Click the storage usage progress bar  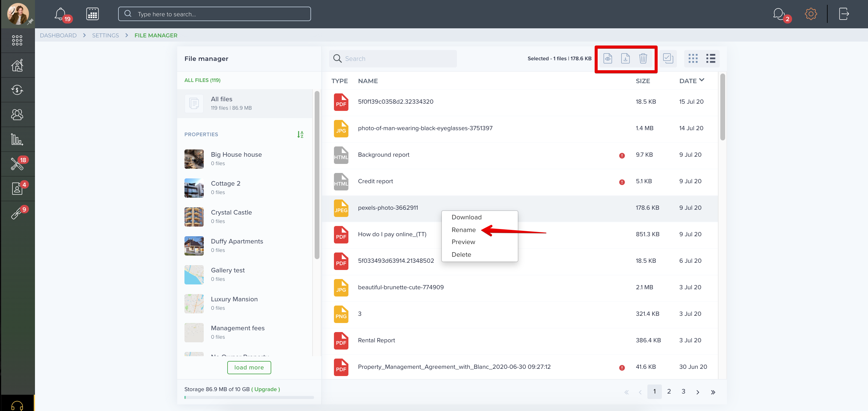(x=249, y=397)
